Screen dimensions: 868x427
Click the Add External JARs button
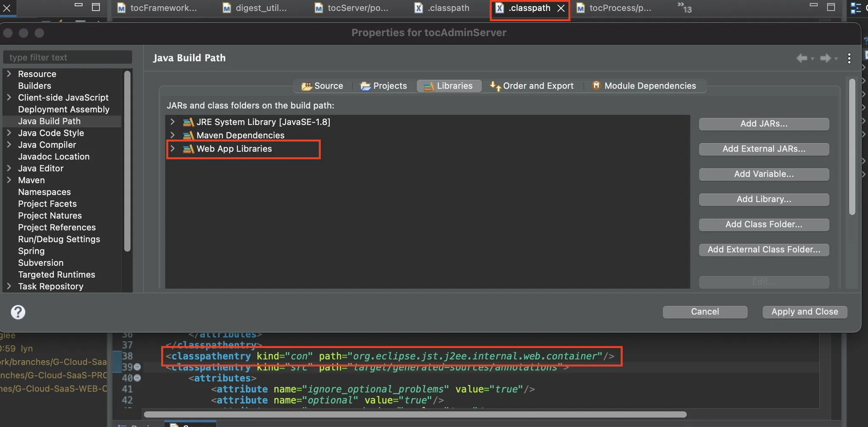763,149
